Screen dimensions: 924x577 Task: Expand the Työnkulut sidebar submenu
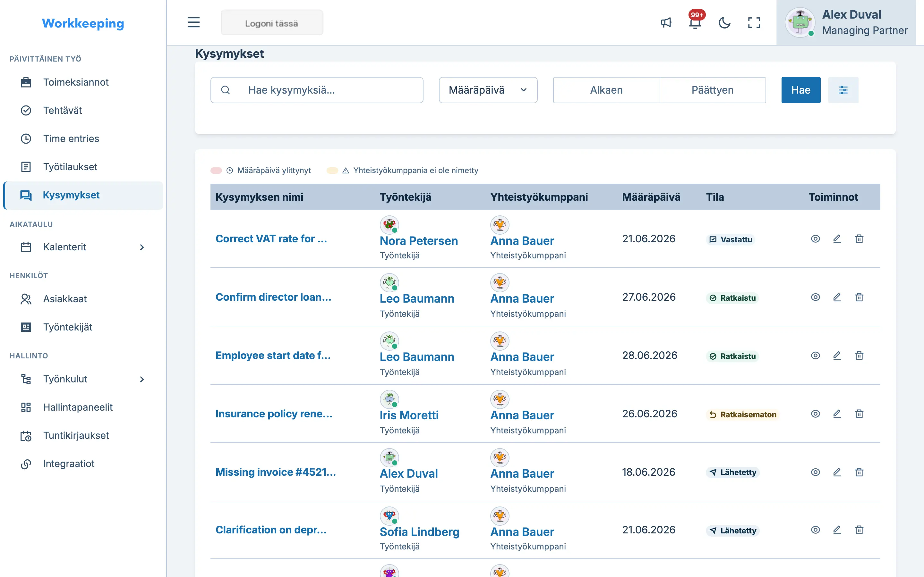coord(142,379)
